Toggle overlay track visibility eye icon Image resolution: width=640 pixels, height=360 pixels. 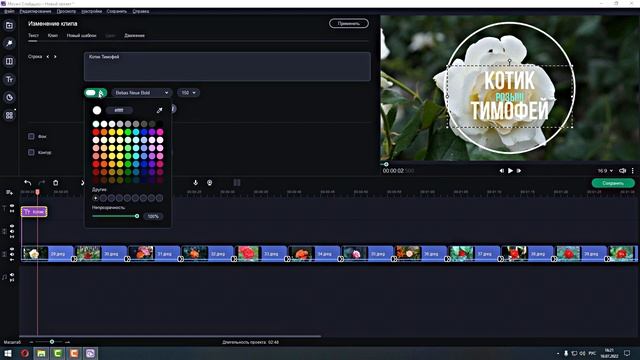click(x=12, y=226)
